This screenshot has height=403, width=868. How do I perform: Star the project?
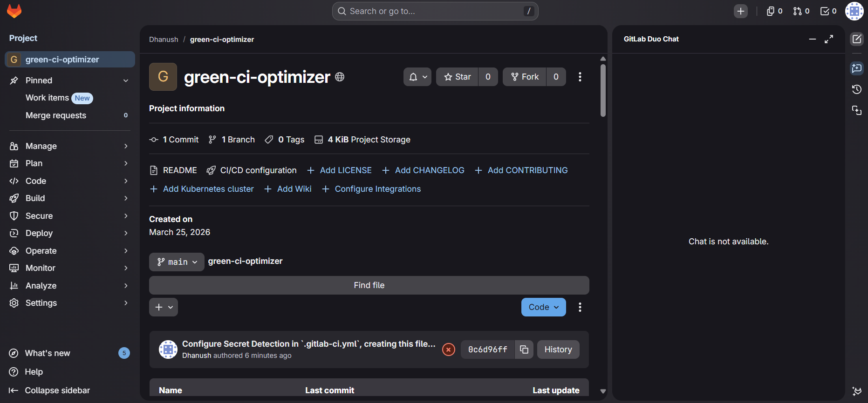pyautogui.click(x=458, y=77)
